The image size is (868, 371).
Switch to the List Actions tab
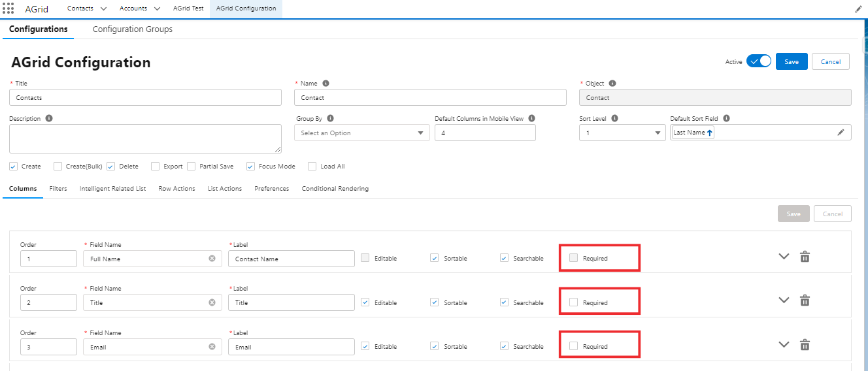tap(225, 189)
